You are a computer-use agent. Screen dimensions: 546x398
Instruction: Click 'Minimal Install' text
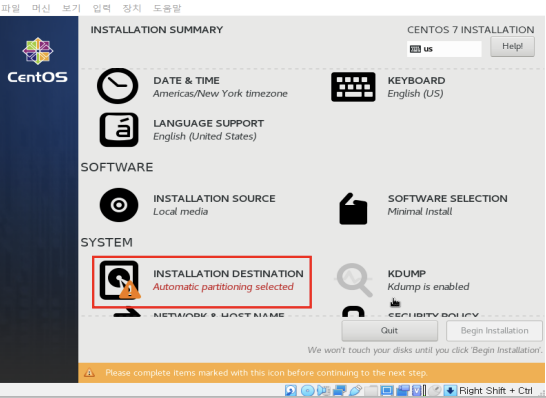tap(420, 211)
